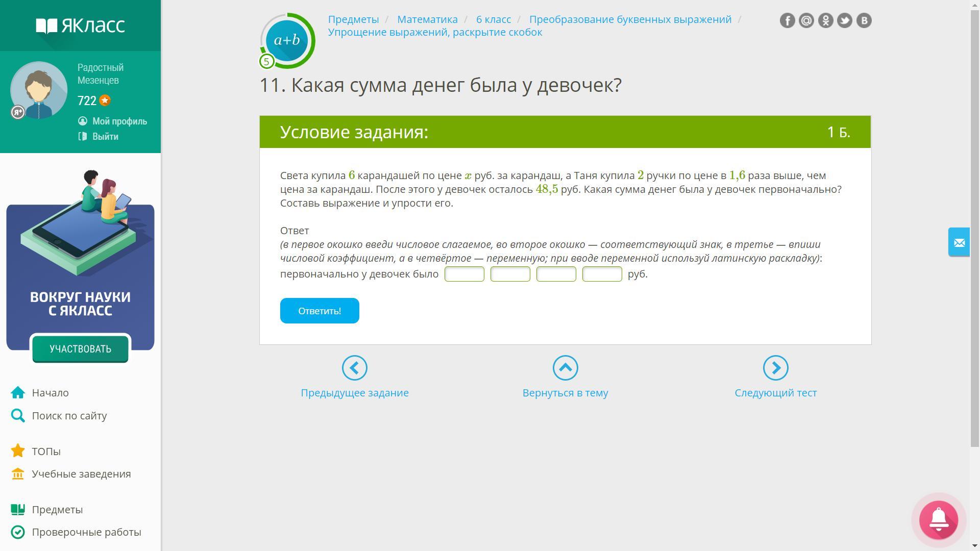
Task: Open Математика breadcrumb link
Action: pos(427,19)
